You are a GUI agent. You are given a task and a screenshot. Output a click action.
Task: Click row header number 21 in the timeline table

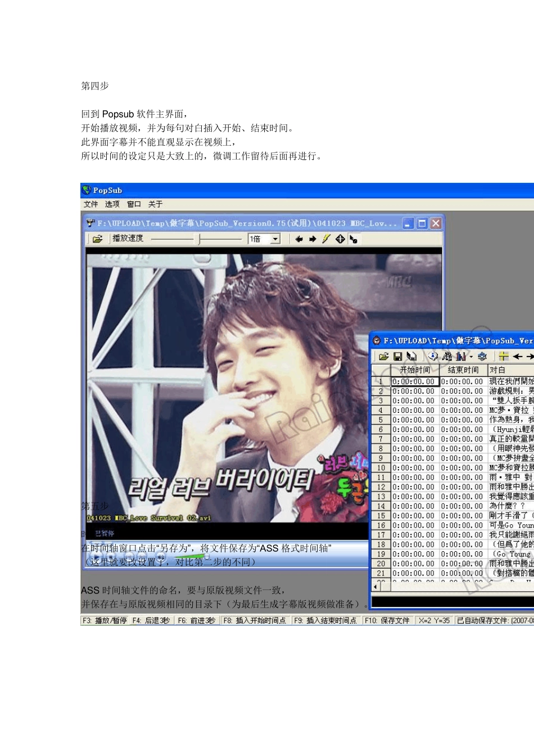point(381,573)
